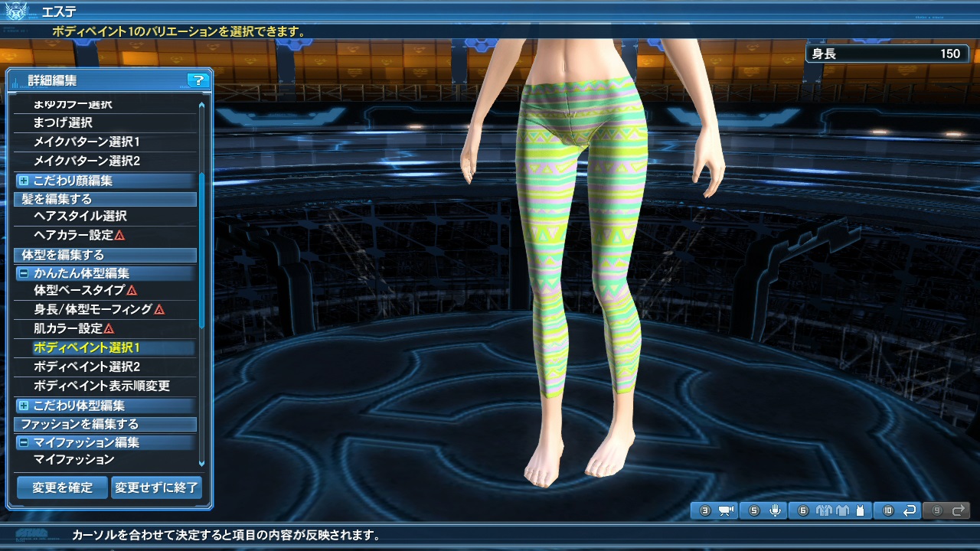Open 肌カラー設定
Viewport: 980px width, 551px height.
point(106,328)
